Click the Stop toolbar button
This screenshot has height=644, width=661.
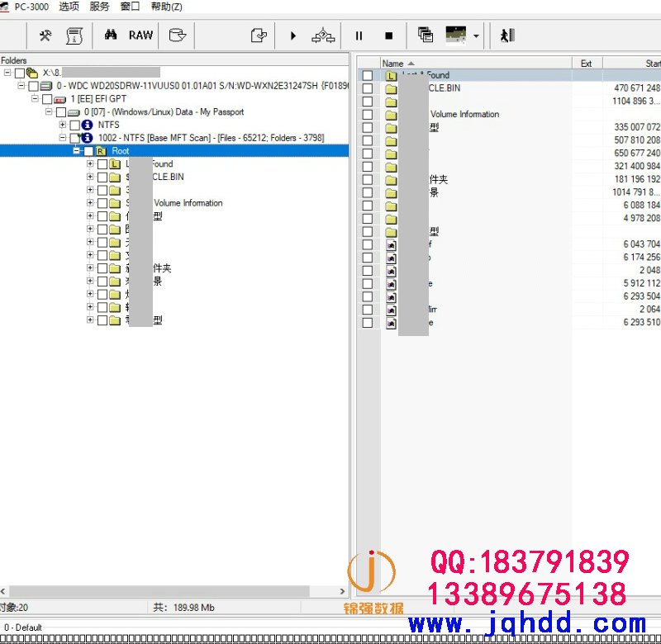click(x=388, y=36)
